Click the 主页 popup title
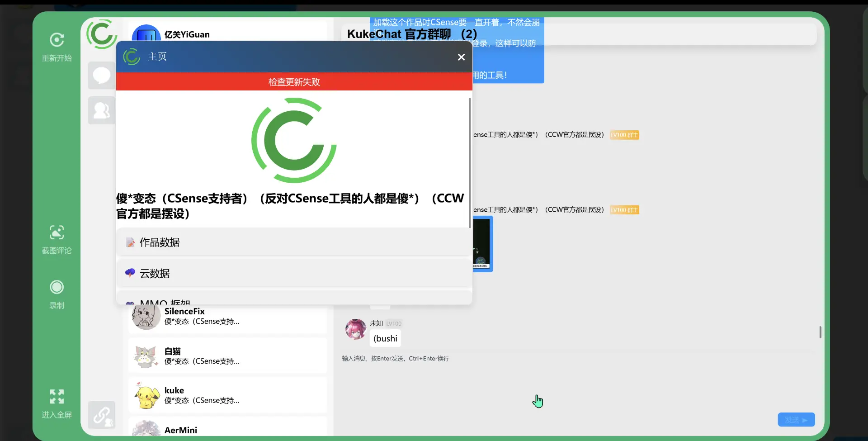 click(x=157, y=57)
